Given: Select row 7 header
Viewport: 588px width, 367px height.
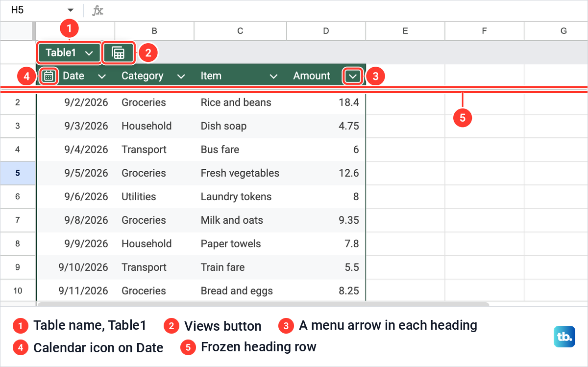Looking at the screenshot, I should (x=18, y=220).
